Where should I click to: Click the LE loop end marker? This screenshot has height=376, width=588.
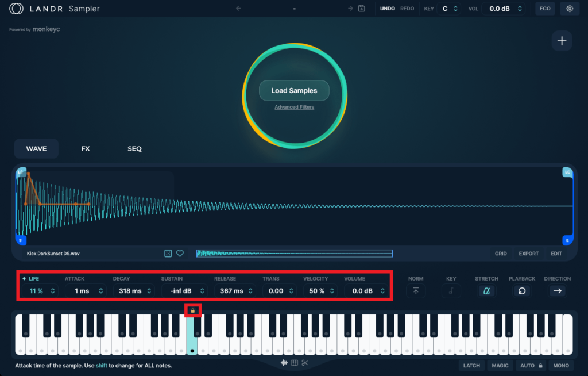567,172
